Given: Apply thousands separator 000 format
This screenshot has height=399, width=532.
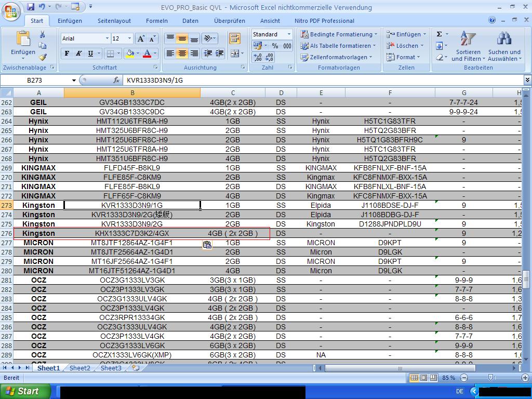Looking at the screenshot, I should click(287, 46).
